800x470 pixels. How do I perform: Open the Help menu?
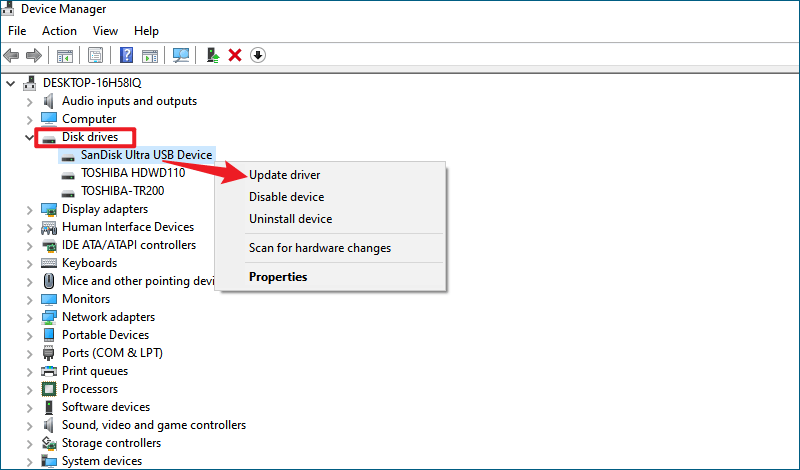146,31
